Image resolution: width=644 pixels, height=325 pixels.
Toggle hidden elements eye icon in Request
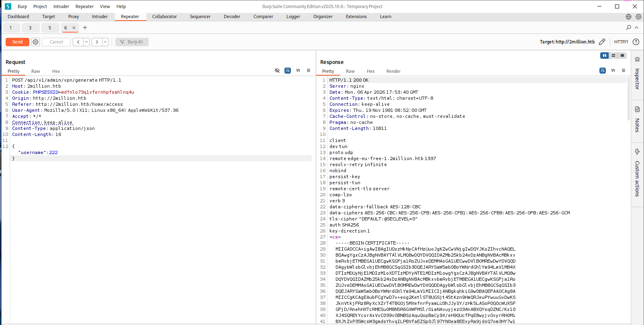(277, 70)
